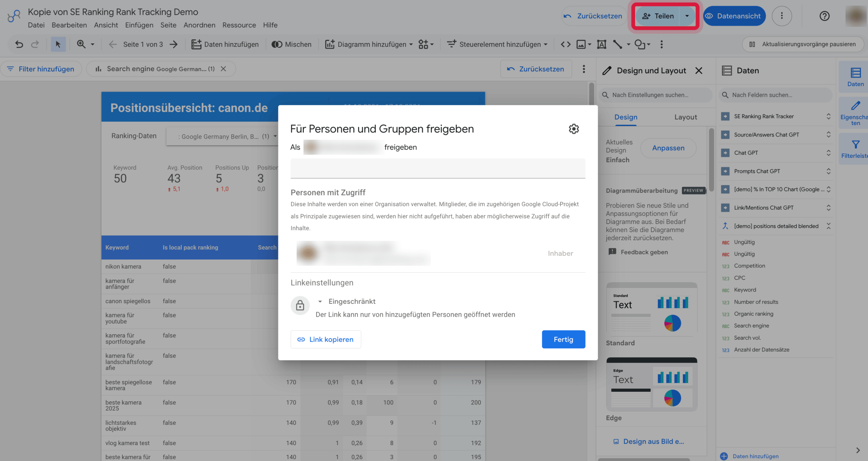The image size is (868, 461).
Task: Switch to the Design tab
Action: click(x=626, y=117)
